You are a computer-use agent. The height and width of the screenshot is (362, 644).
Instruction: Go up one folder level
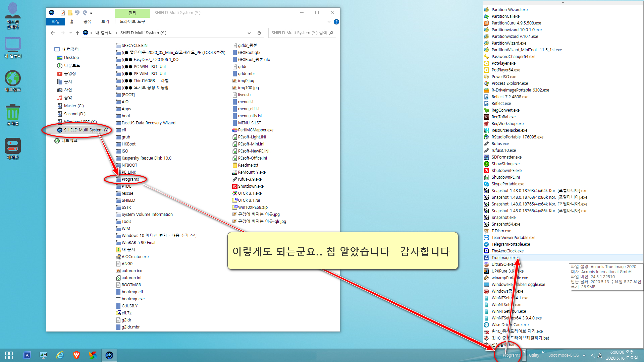click(x=77, y=33)
